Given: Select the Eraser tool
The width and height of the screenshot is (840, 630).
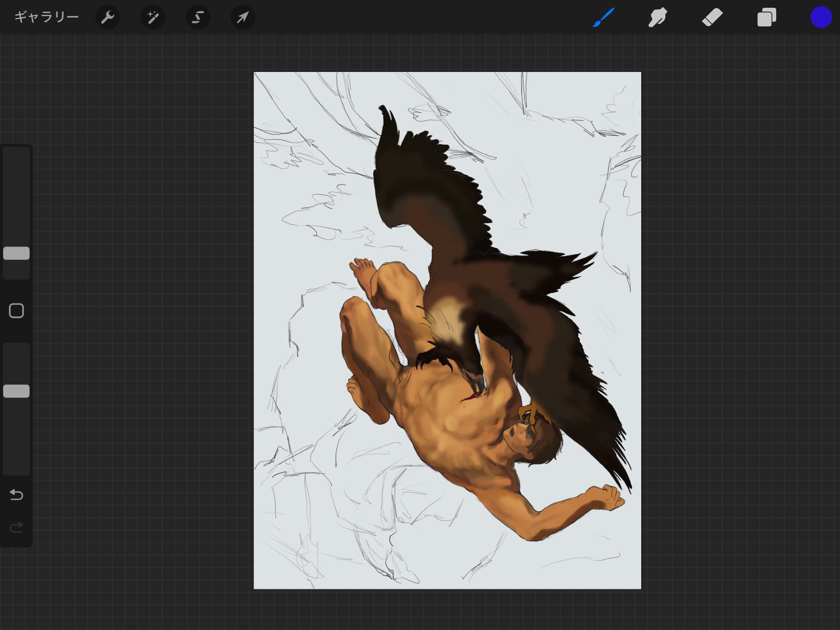Looking at the screenshot, I should coord(712,17).
